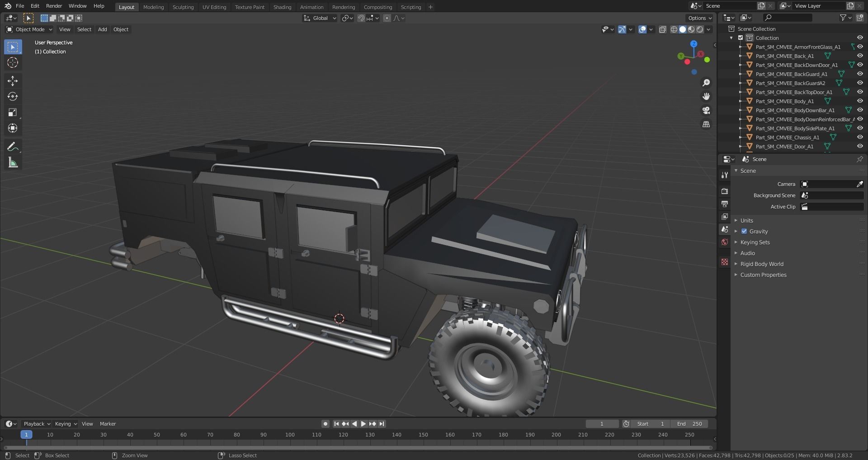The height and width of the screenshot is (460, 868).
Task: Select the Move tool
Action: [13, 81]
